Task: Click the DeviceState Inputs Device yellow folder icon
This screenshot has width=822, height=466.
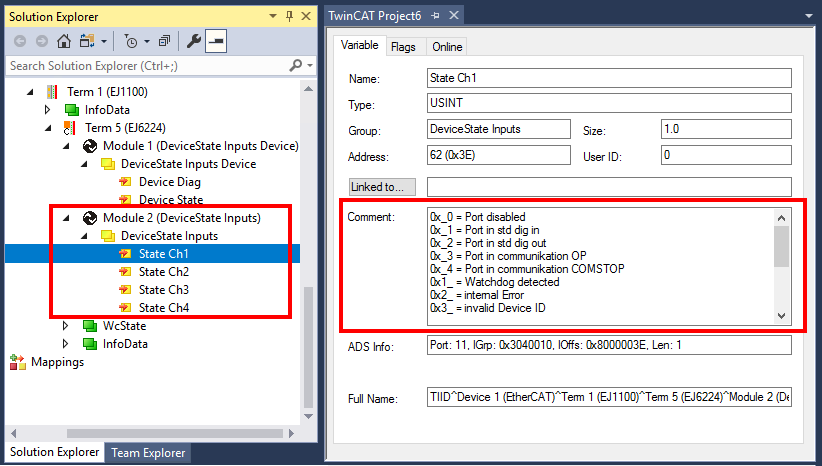Action: point(108,164)
